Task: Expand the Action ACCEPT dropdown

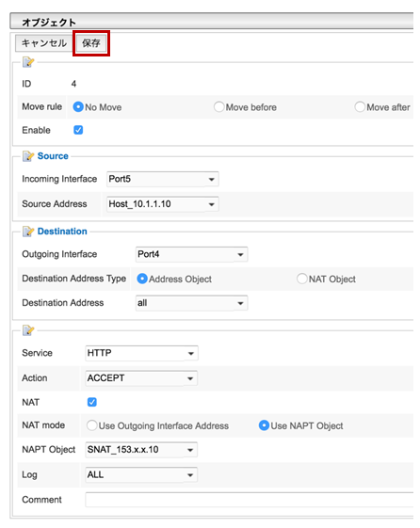Action: click(x=141, y=378)
